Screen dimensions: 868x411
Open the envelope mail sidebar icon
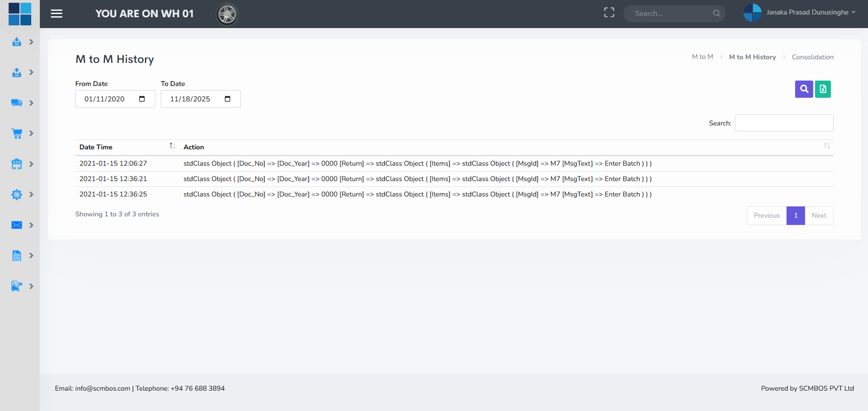(17, 225)
